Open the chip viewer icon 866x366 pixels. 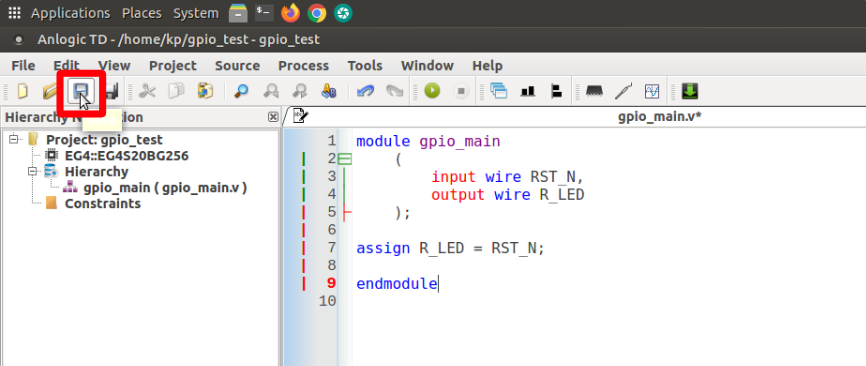(594, 91)
